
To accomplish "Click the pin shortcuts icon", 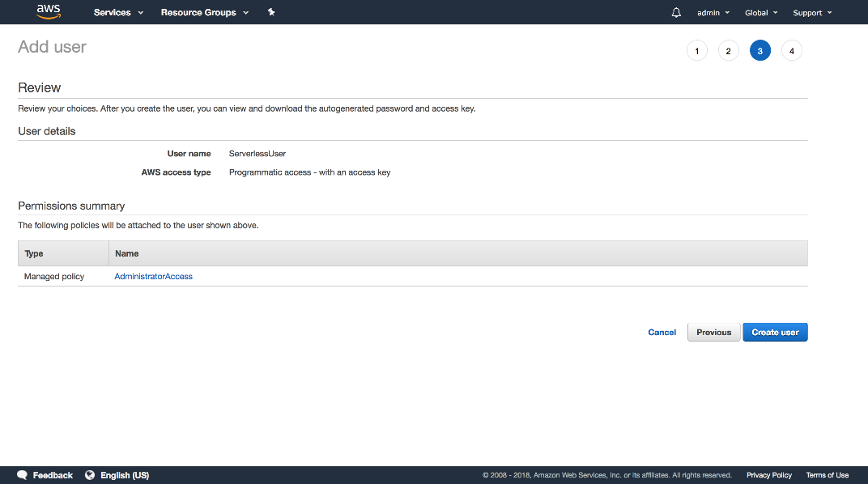I will point(271,12).
